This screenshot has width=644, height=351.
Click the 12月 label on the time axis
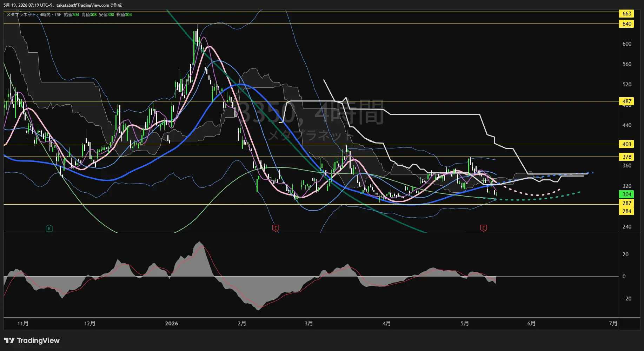click(x=89, y=324)
